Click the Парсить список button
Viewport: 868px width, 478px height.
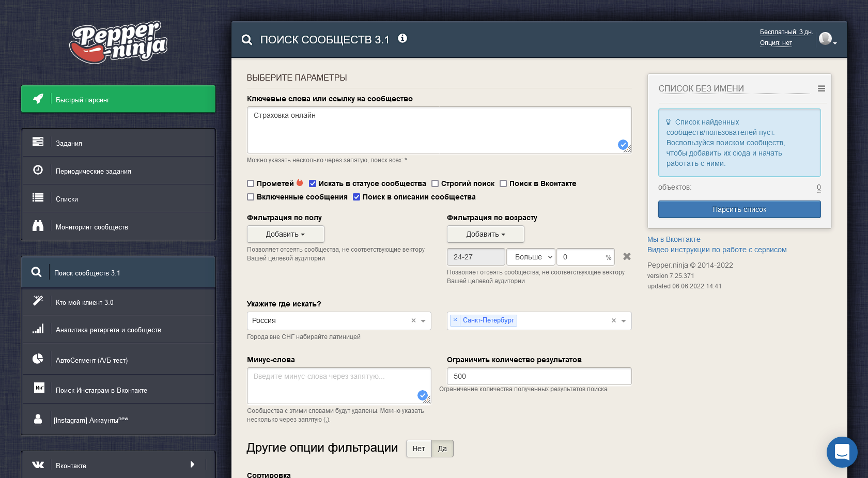tap(739, 209)
